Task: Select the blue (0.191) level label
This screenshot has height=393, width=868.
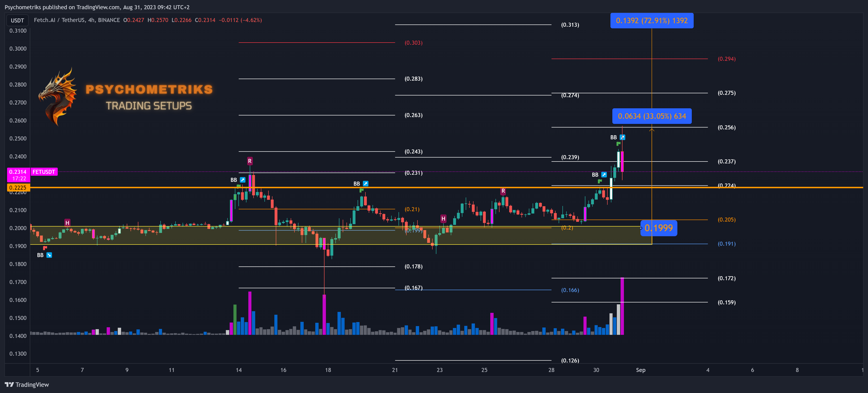Action: 727,244
